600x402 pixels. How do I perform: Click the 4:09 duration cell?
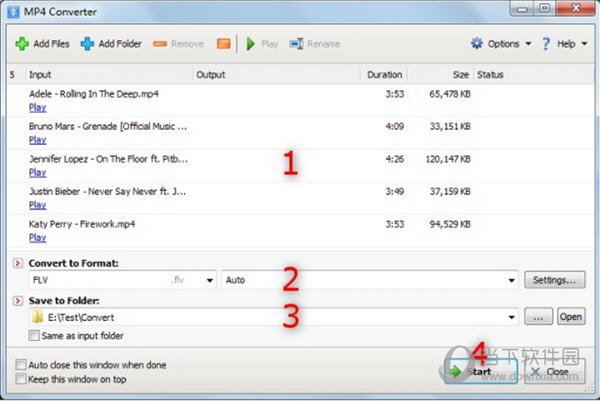click(x=395, y=127)
